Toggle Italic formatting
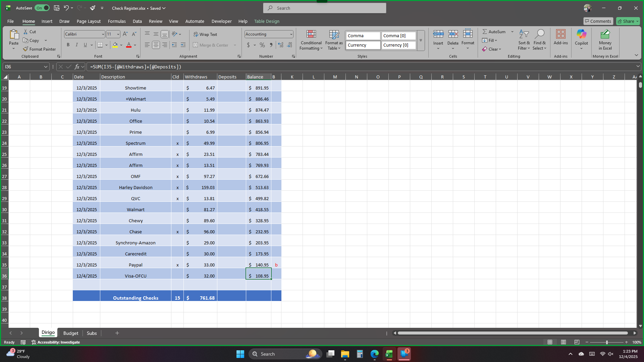The image size is (644, 362). pyautogui.click(x=76, y=45)
